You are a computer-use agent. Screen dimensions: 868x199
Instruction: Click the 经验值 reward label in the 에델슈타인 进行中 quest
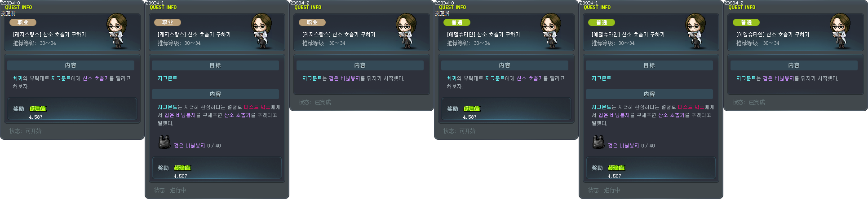click(x=616, y=168)
